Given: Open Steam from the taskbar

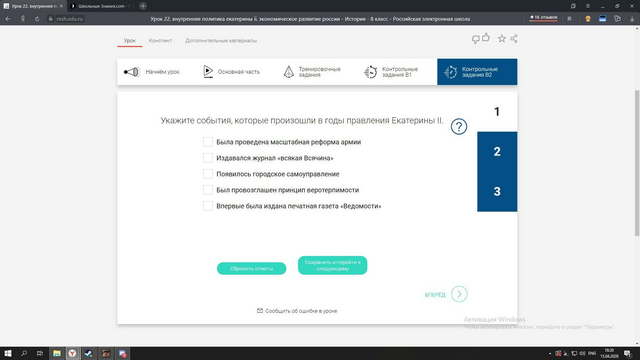Looking at the screenshot, I should tap(89, 353).
